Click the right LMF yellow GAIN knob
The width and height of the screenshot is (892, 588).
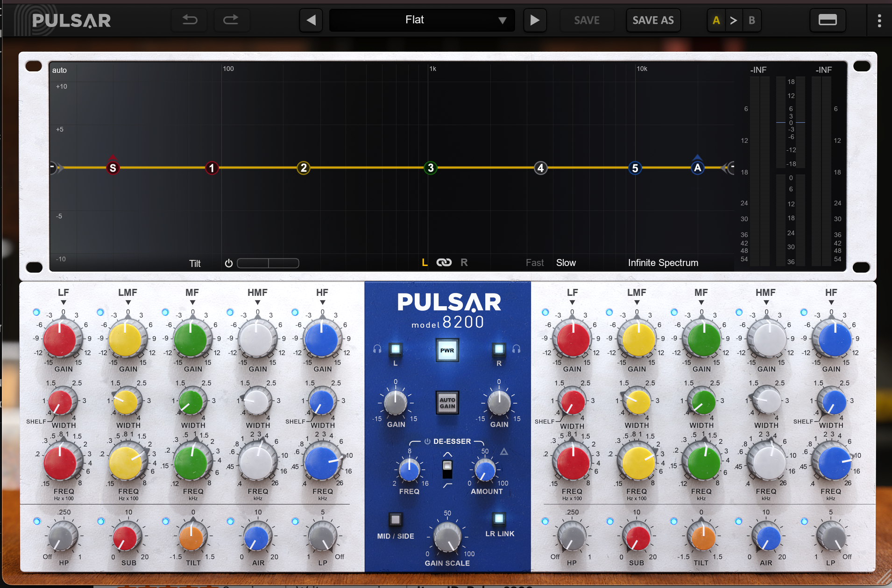click(x=638, y=339)
